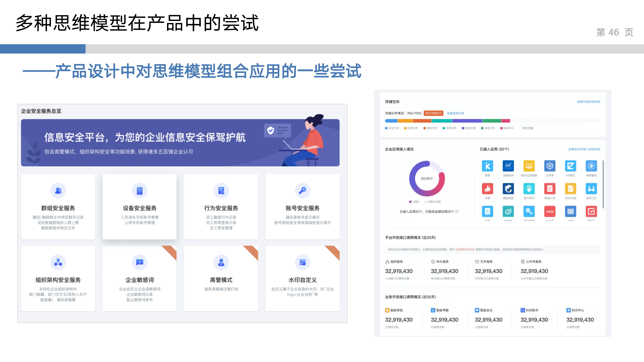Click the 设备安全服务 tablet icon
The height and width of the screenshot is (362, 644).
click(x=140, y=191)
